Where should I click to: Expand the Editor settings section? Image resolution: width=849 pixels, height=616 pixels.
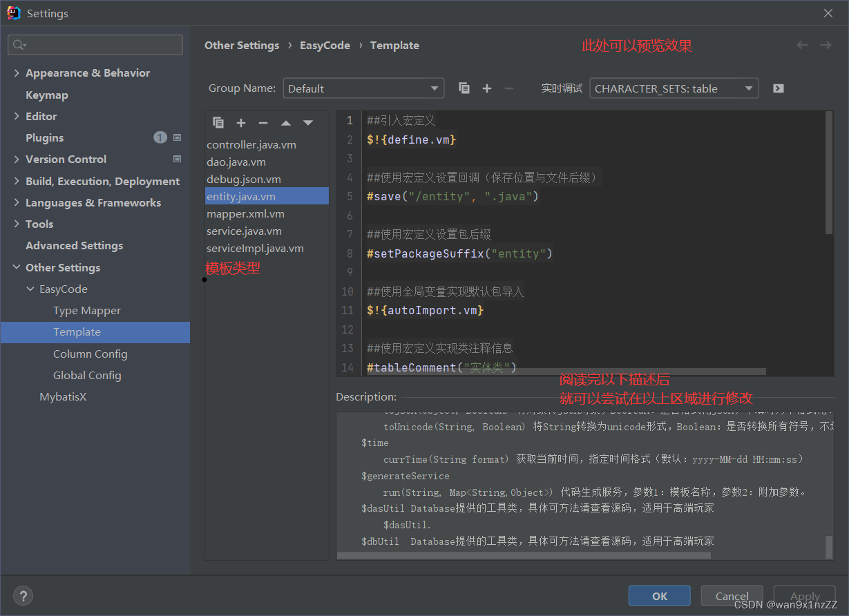[17, 116]
